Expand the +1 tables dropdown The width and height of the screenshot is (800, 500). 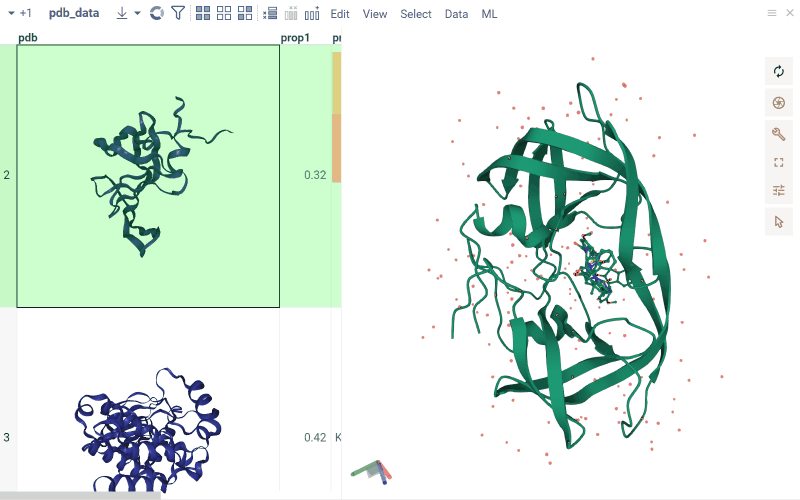tap(20, 13)
